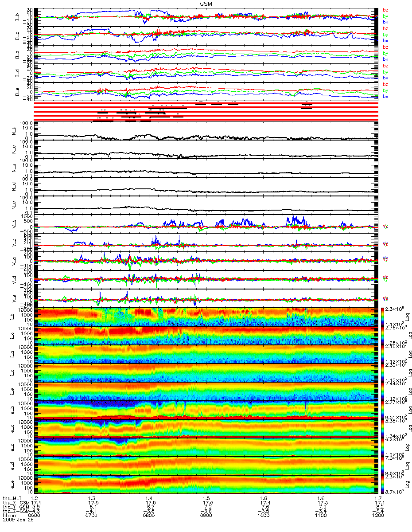Click the red bz legend of B_b panel
This screenshot has height=532, width=412.
(385, 10)
